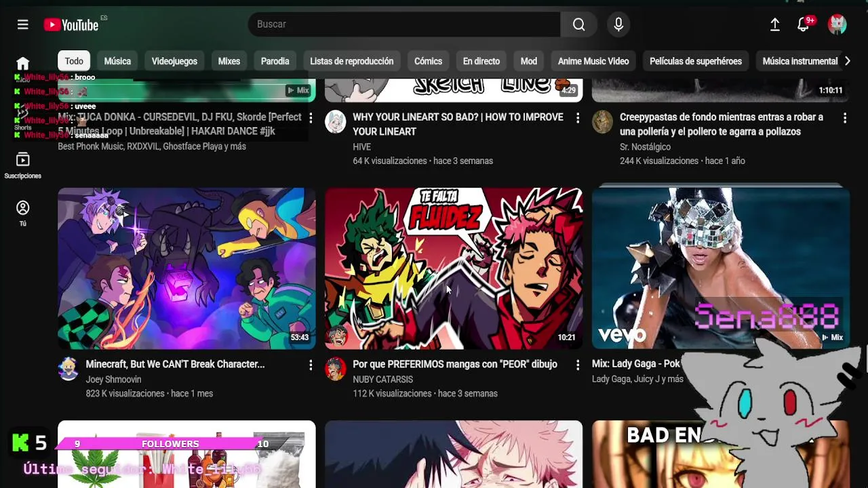
Task: Click 244 K visualizaciones text
Action: click(x=659, y=161)
